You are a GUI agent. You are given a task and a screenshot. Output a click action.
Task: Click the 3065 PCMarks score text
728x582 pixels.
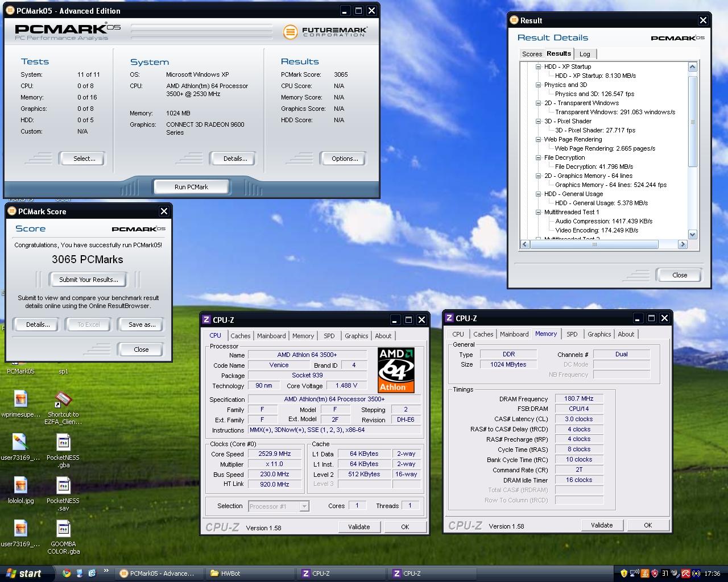(88, 259)
